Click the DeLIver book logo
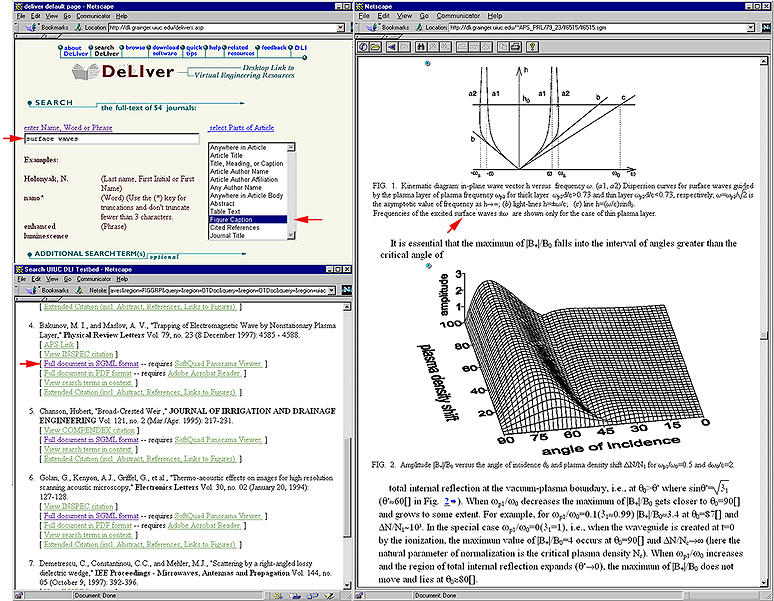This screenshot has width=774, height=601. [85, 73]
